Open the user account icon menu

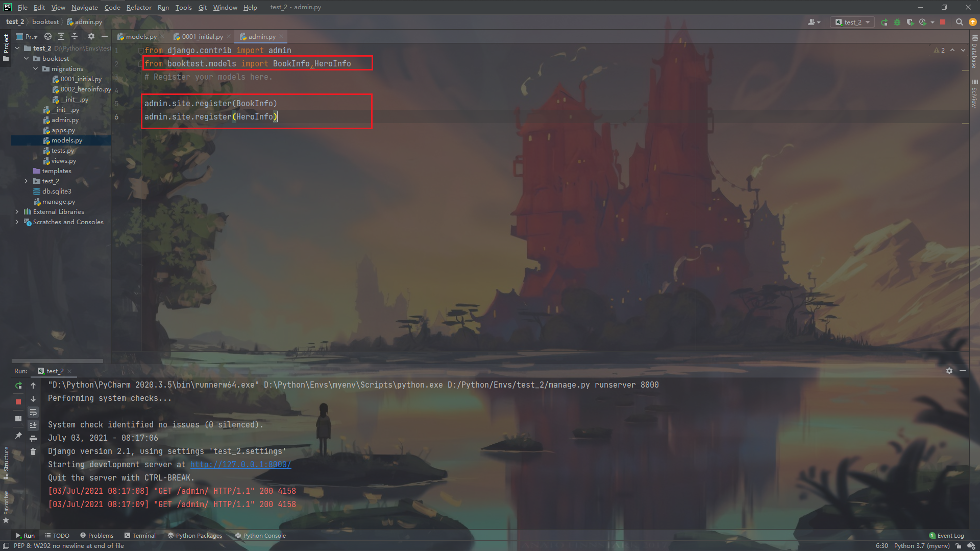coord(814,22)
